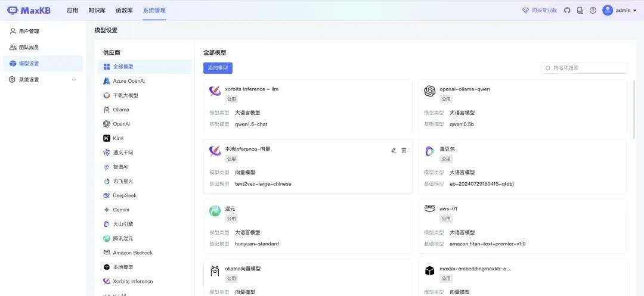Viewport: 644px width, 296px height.
Task: Click the 购买专业版 link
Action: [x=540, y=10]
